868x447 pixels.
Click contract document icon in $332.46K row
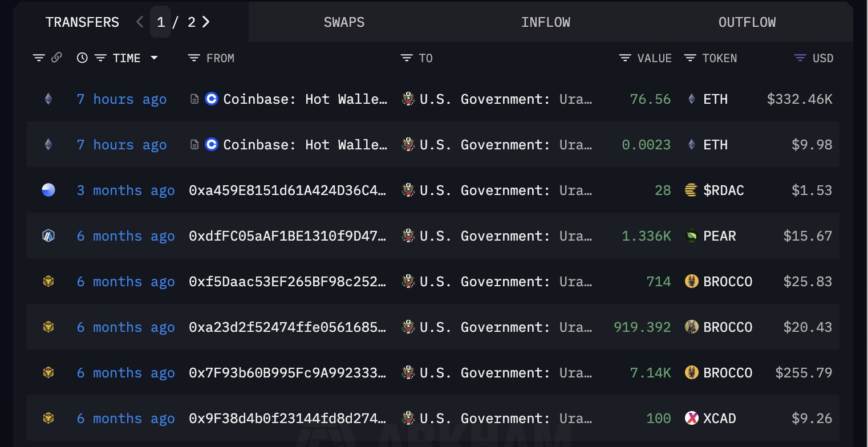(194, 99)
